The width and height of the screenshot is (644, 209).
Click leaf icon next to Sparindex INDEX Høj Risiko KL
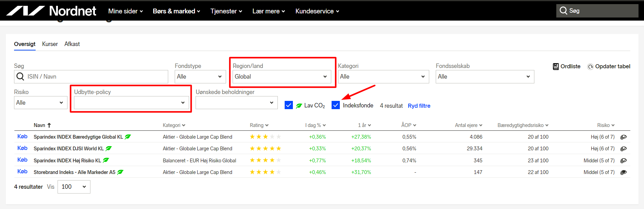coord(106,160)
